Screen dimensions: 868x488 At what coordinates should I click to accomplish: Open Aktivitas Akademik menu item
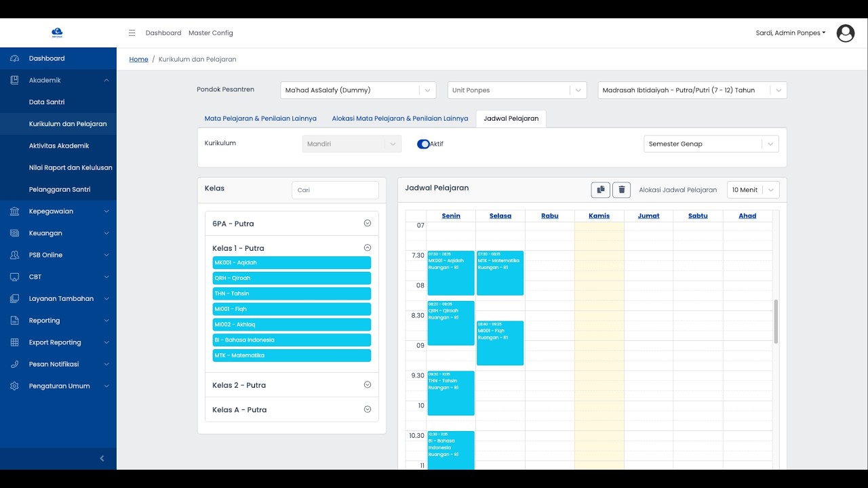coord(59,146)
